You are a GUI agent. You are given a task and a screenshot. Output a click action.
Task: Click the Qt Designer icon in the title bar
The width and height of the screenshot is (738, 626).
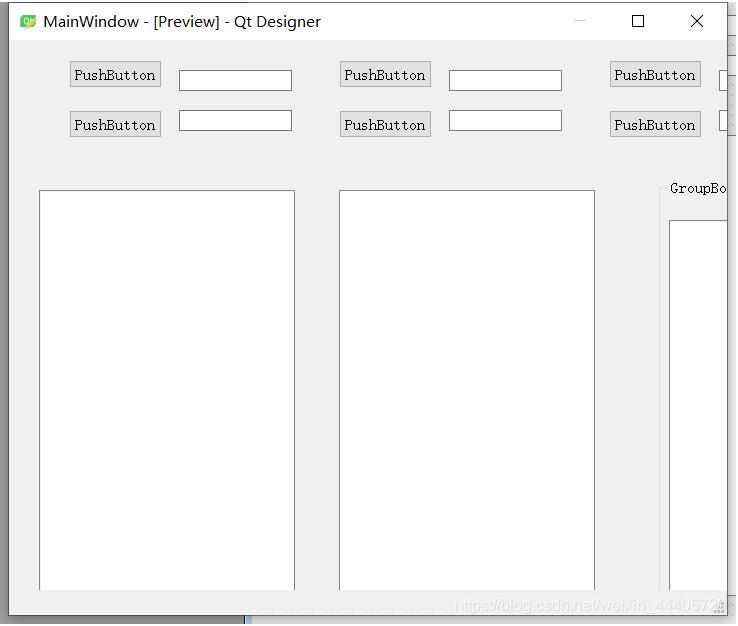pos(28,22)
